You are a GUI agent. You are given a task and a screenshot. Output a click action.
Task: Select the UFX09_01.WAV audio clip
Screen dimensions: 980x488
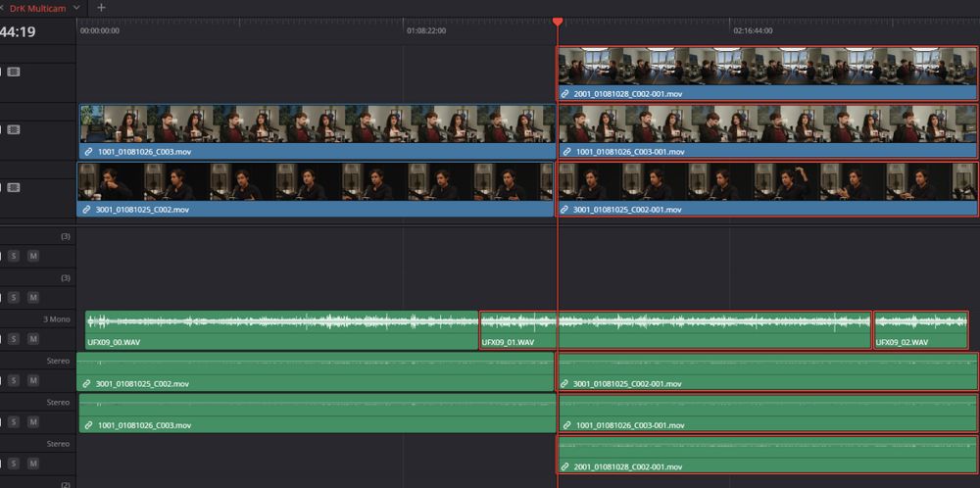coord(675,330)
